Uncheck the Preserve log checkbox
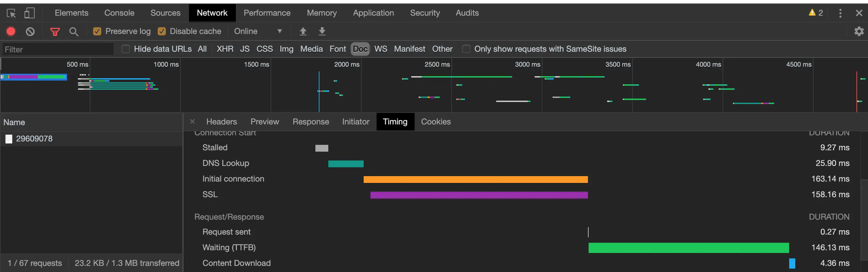The height and width of the screenshot is (272, 868). point(97,31)
